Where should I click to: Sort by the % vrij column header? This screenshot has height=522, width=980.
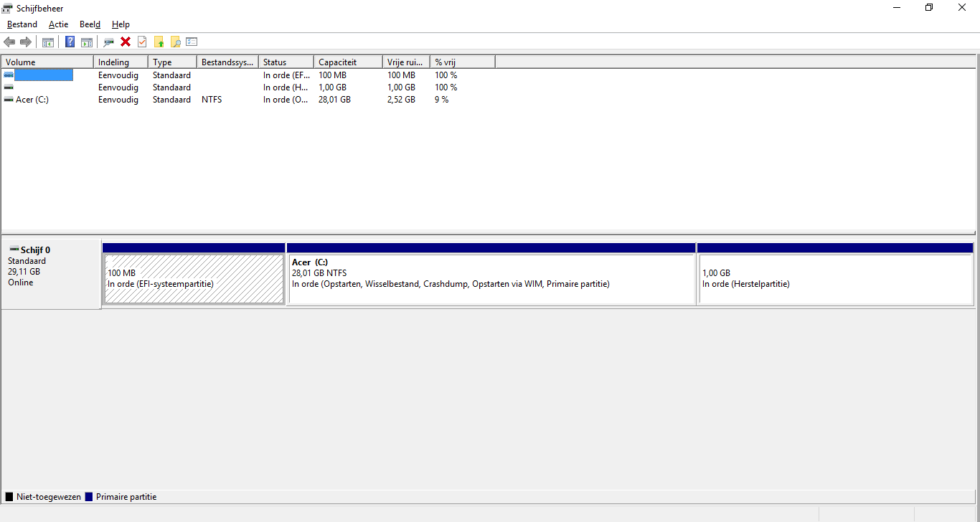point(463,62)
